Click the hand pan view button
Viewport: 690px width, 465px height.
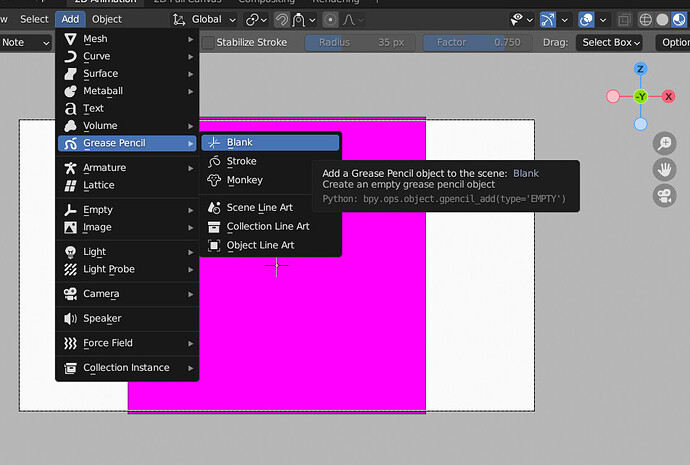point(664,170)
